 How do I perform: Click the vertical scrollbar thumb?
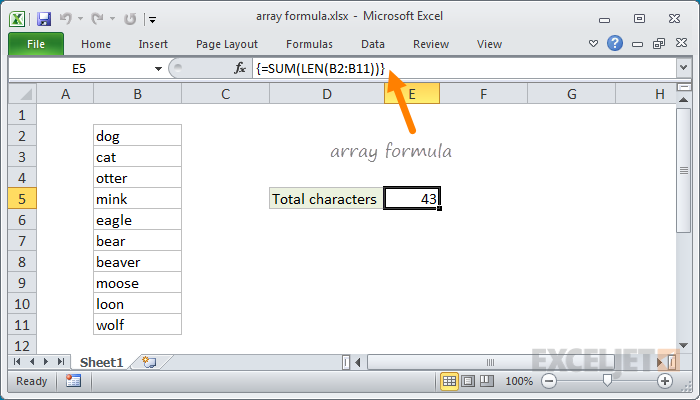point(683,170)
